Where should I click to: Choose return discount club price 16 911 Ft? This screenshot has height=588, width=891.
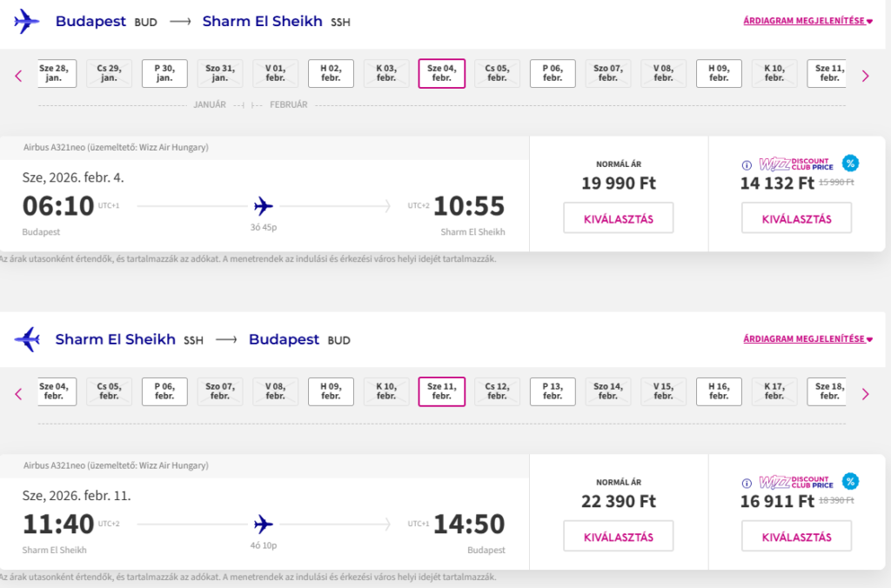796,537
